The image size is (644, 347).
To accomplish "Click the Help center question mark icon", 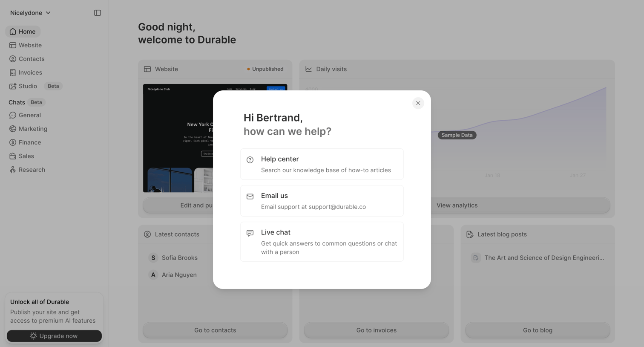I will point(250,160).
